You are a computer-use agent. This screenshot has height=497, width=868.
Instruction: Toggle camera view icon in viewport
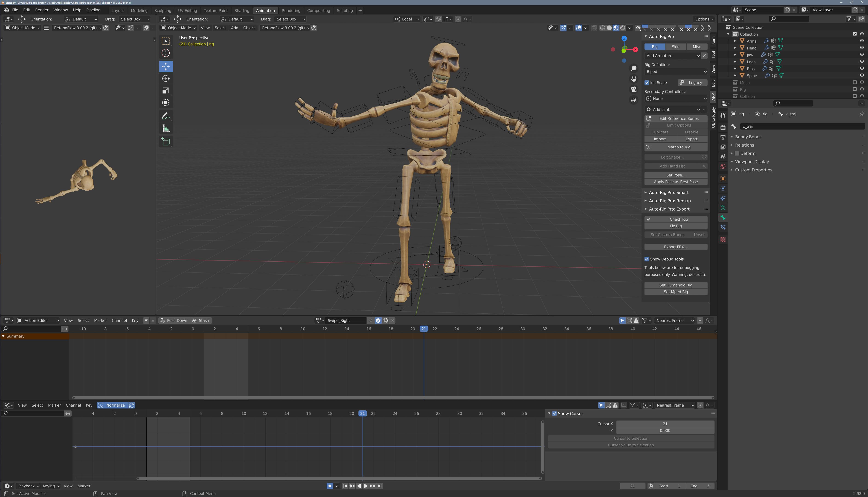[634, 90]
